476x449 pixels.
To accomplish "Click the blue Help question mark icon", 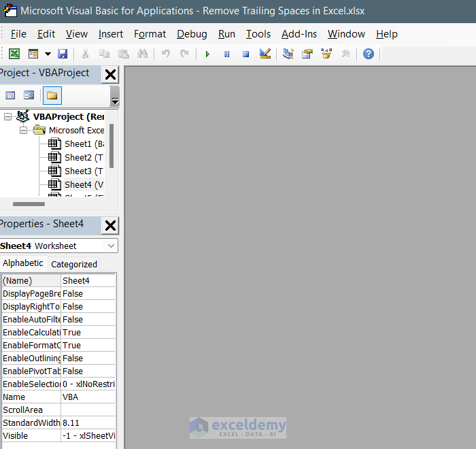I will (x=369, y=54).
